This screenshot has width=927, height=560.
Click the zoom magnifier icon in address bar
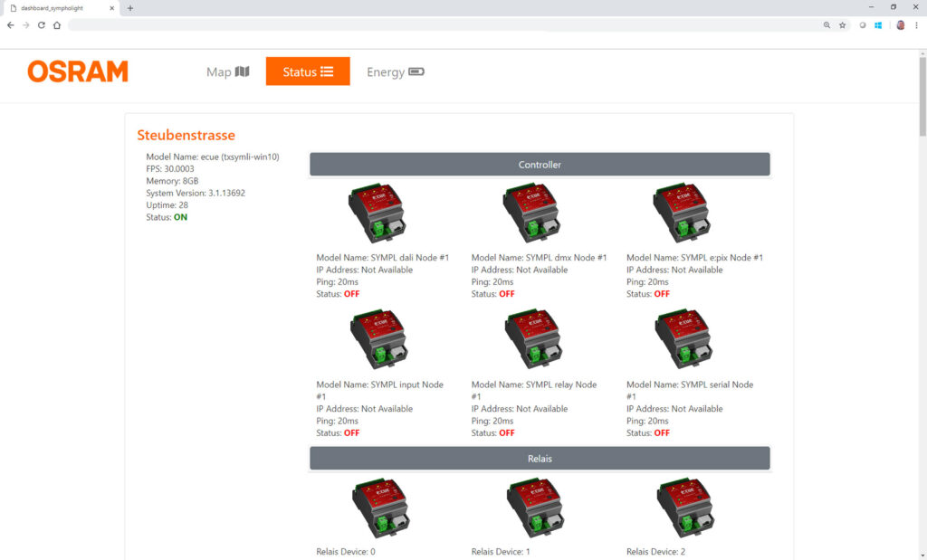(x=827, y=24)
